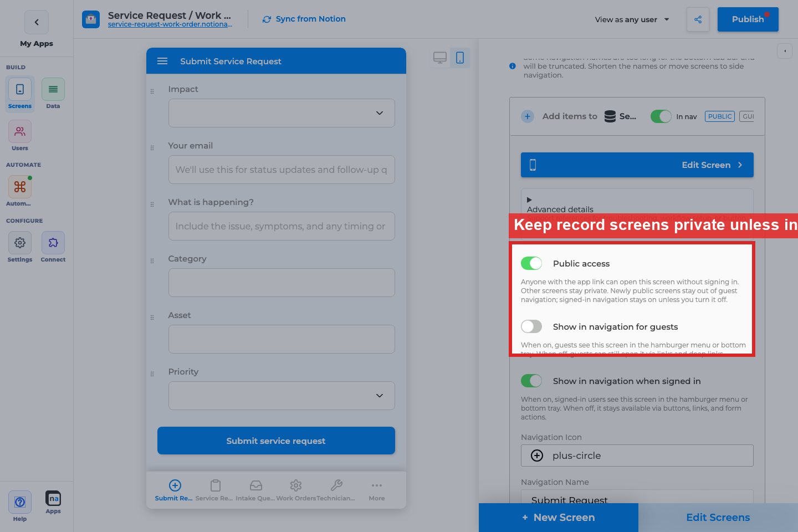Click the Edit Screen button
The height and width of the screenshot is (532, 798).
coord(637,165)
